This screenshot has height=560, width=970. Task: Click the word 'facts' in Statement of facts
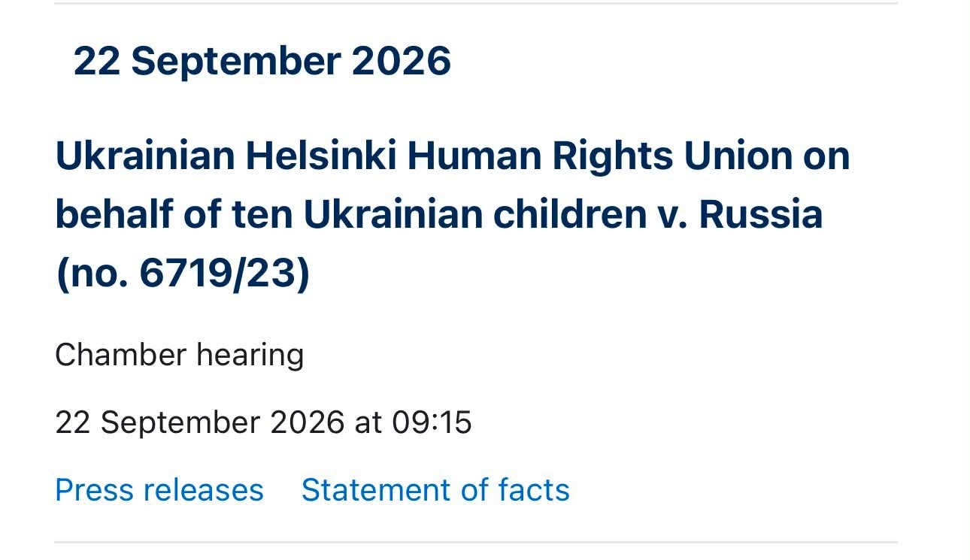(x=534, y=490)
